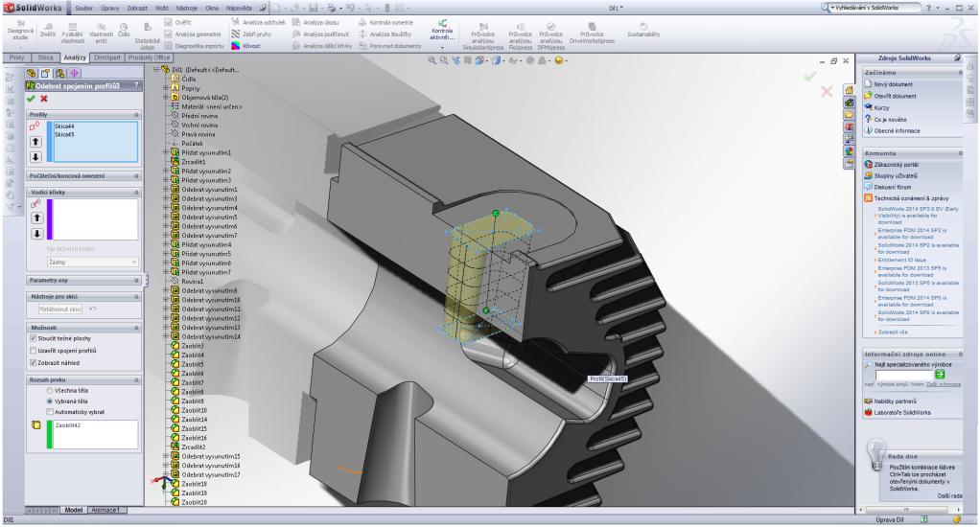
Task: Expand Přidat vysunutím1 in feature tree
Action: 166,152
